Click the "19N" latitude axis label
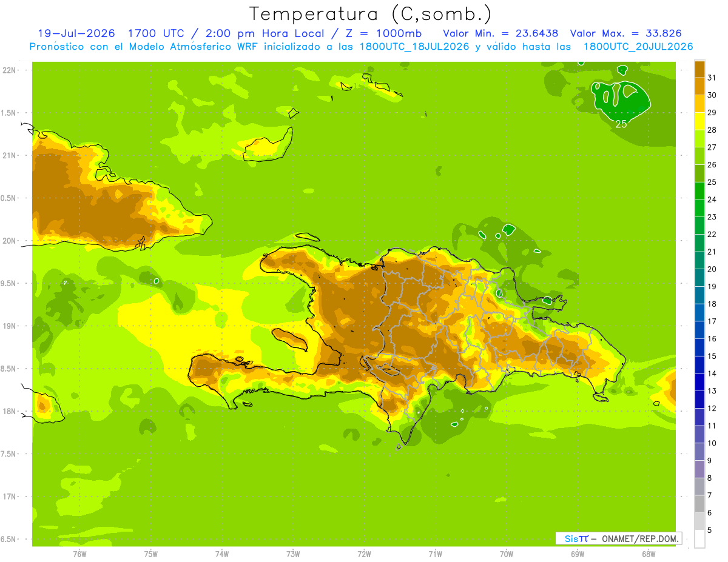The width and height of the screenshot is (728, 562). [9, 326]
